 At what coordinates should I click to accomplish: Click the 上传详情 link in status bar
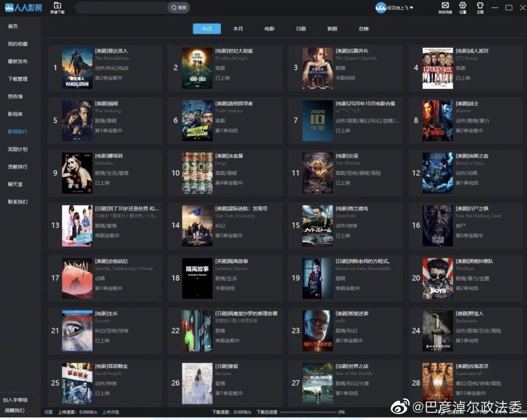(111, 412)
